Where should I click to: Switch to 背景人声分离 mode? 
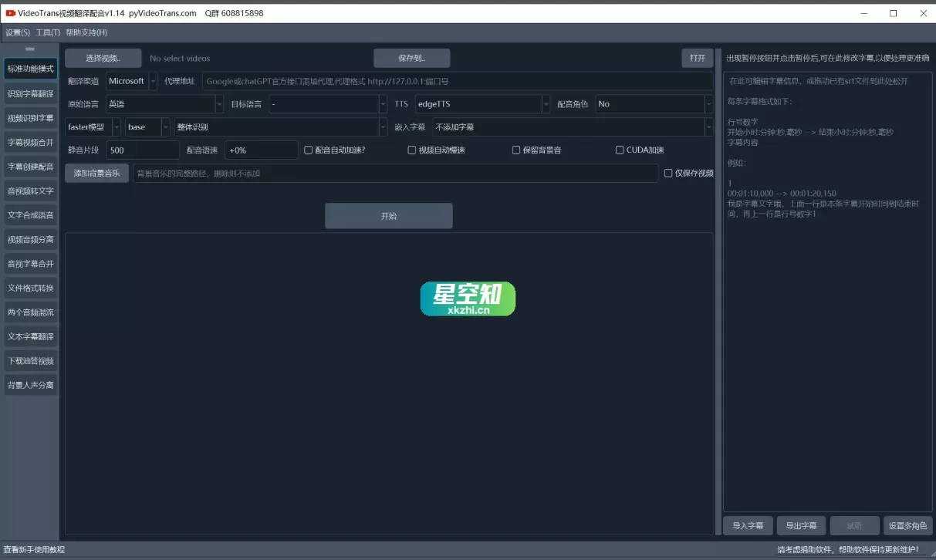click(30, 384)
